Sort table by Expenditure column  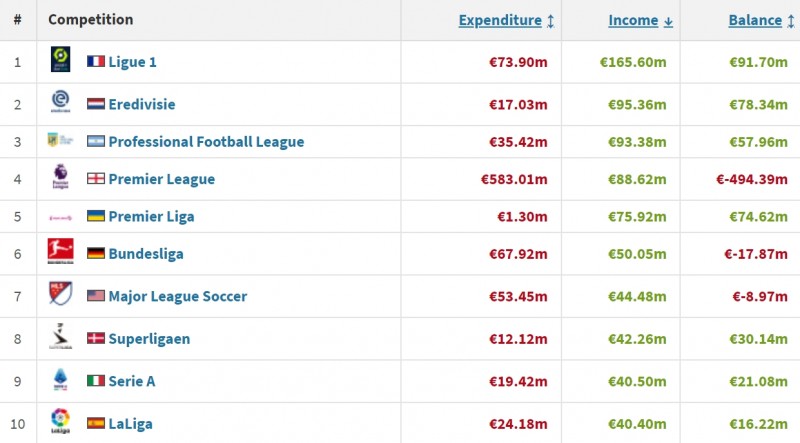pyautogui.click(x=499, y=20)
